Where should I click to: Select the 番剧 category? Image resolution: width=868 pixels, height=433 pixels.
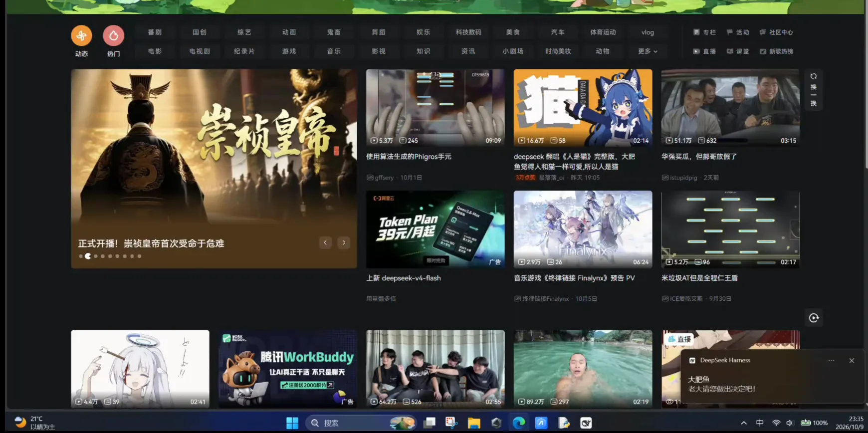point(155,32)
